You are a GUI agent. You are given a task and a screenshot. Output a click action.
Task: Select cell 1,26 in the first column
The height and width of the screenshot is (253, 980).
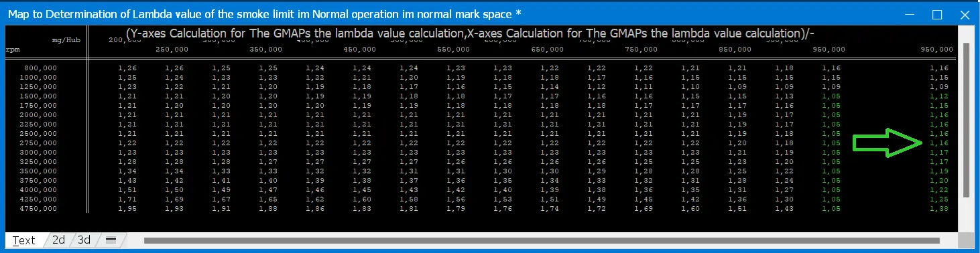pyautogui.click(x=128, y=68)
